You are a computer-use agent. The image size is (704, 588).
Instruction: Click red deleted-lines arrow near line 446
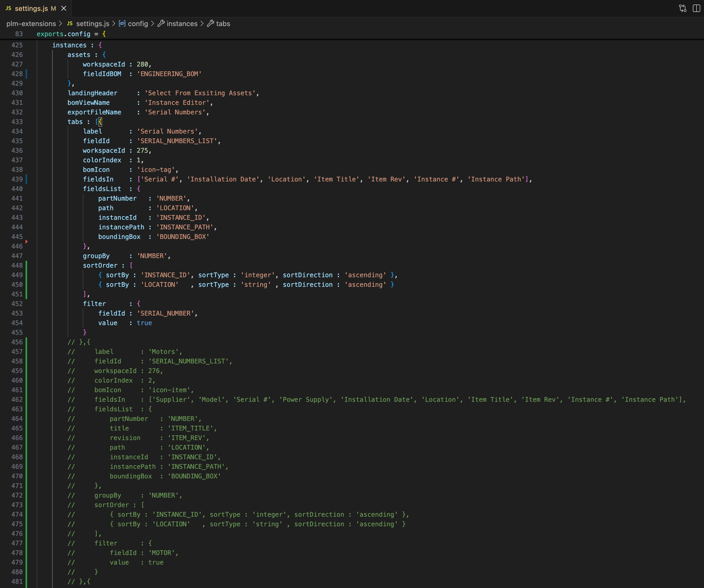tap(27, 241)
